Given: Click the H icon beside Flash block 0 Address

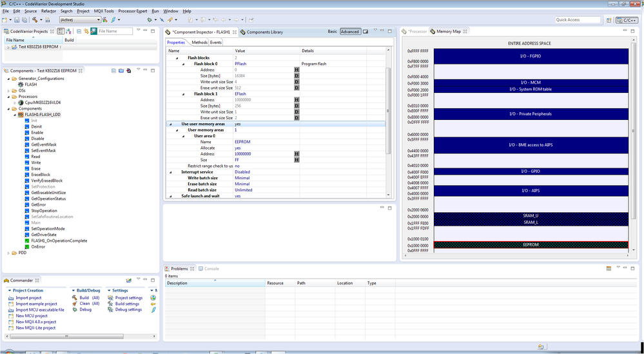Looking at the screenshot, I should tap(297, 70).
